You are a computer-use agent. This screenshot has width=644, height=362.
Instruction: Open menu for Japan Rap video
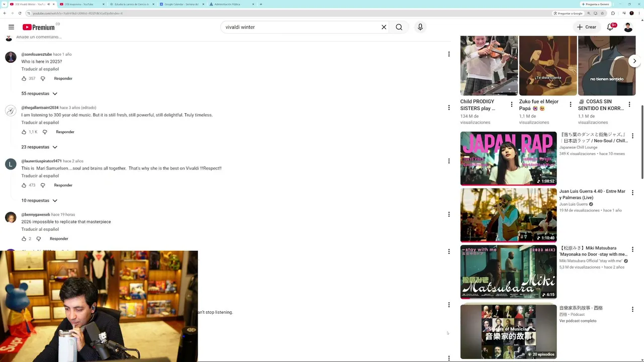tap(632, 136)
